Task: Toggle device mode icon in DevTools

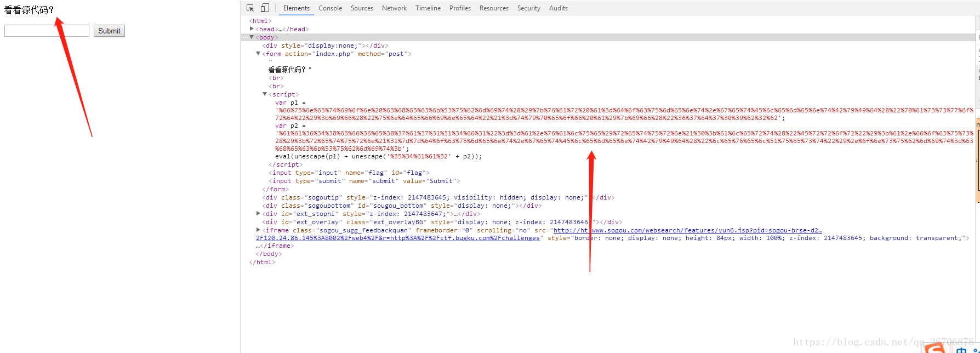Action: (x=265, y=8)
